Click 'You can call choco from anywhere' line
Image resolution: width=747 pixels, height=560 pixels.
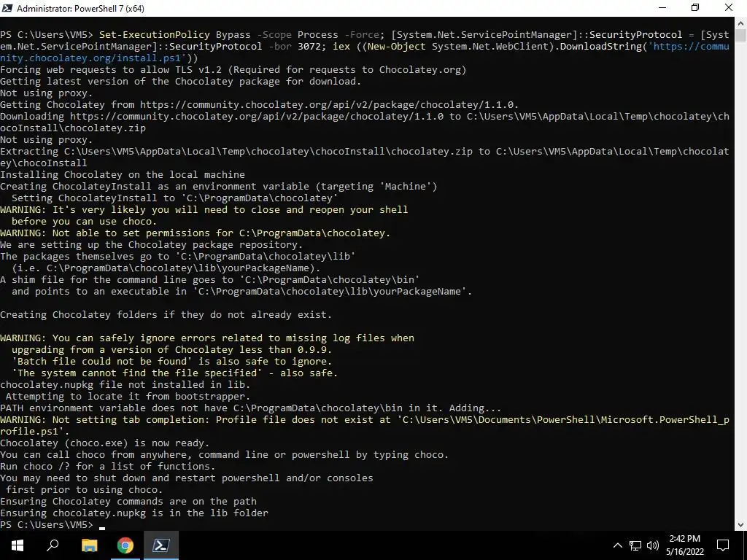225,455
